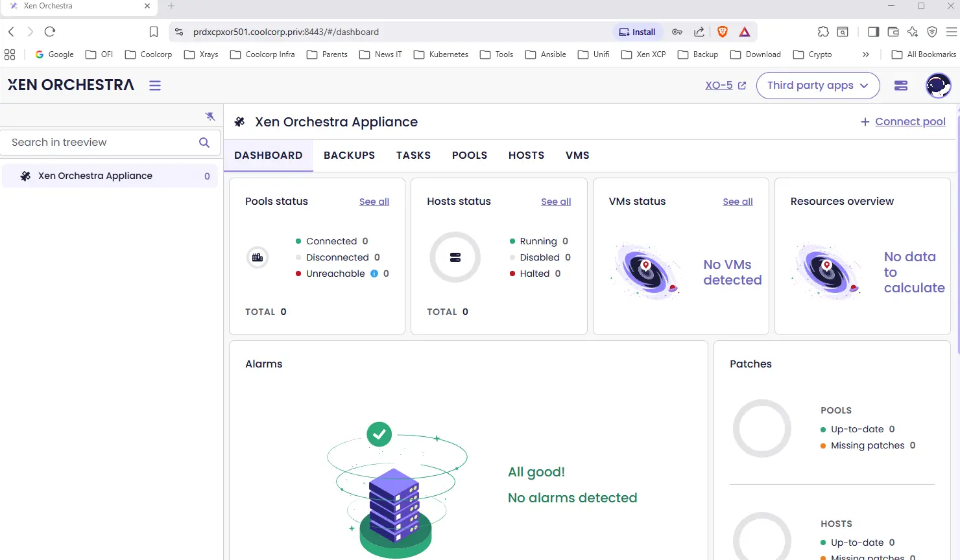Open the XO-5 external link
This screenshot has height=560, width=960.
click(x=725, y=86)
